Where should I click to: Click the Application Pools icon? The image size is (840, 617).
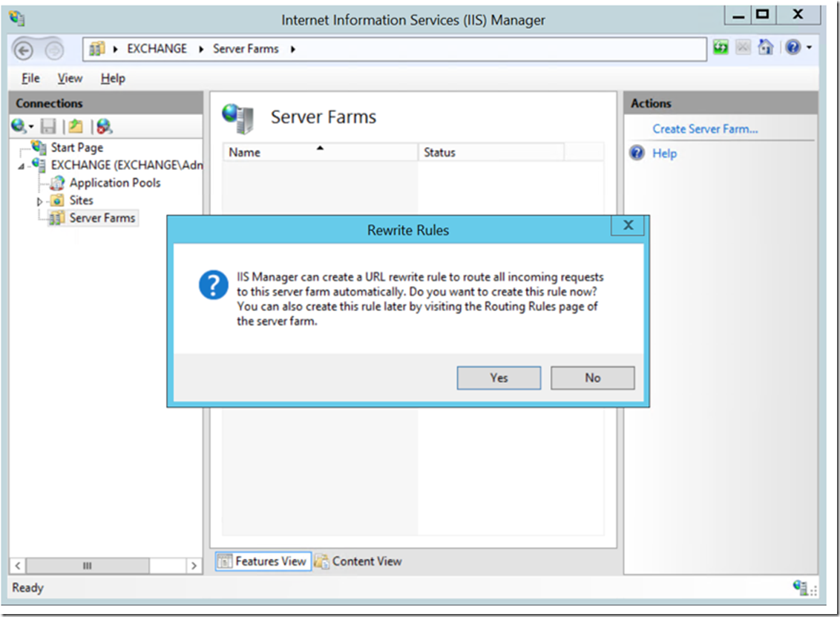[57, 183]
